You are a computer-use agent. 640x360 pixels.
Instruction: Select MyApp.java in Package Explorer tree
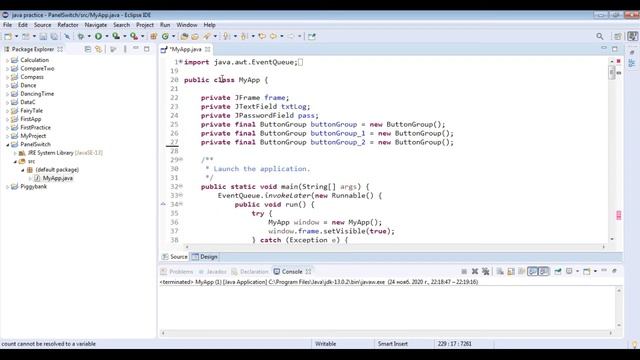click(x=58, y=178)
